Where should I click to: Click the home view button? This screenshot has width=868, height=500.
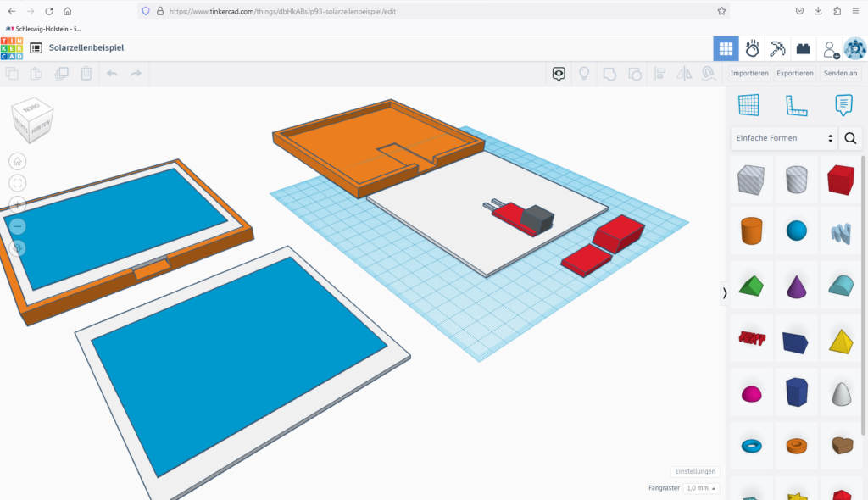pyautogui.click(x=18, y=161)
